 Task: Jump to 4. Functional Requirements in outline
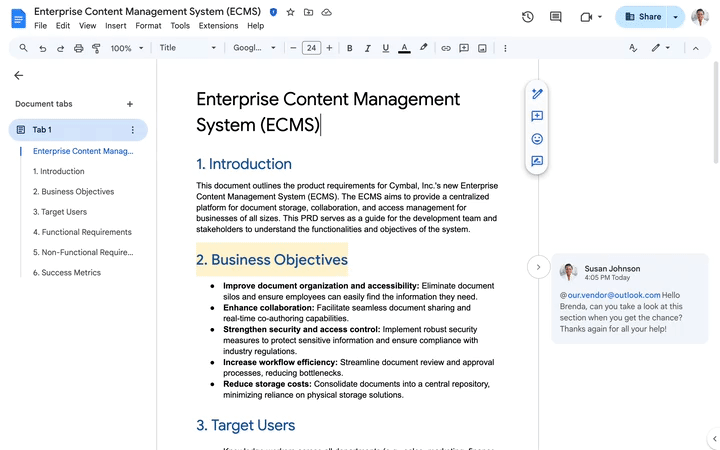[82, 232]
